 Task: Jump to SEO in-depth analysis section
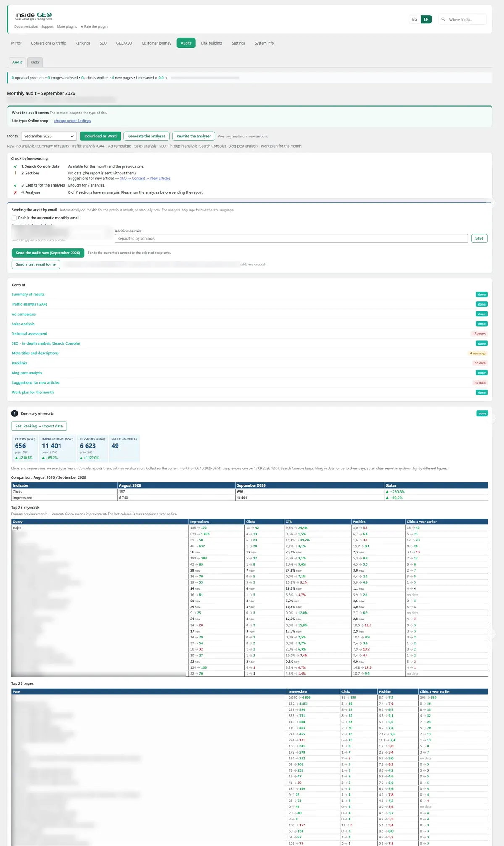pos(46,343)
